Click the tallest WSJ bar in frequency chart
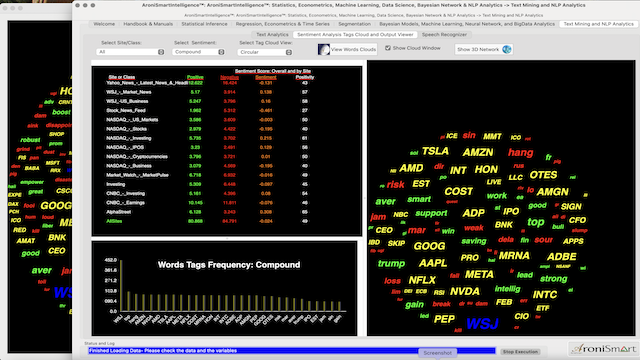Screen dimensions: 640x360 coord(121,286)
